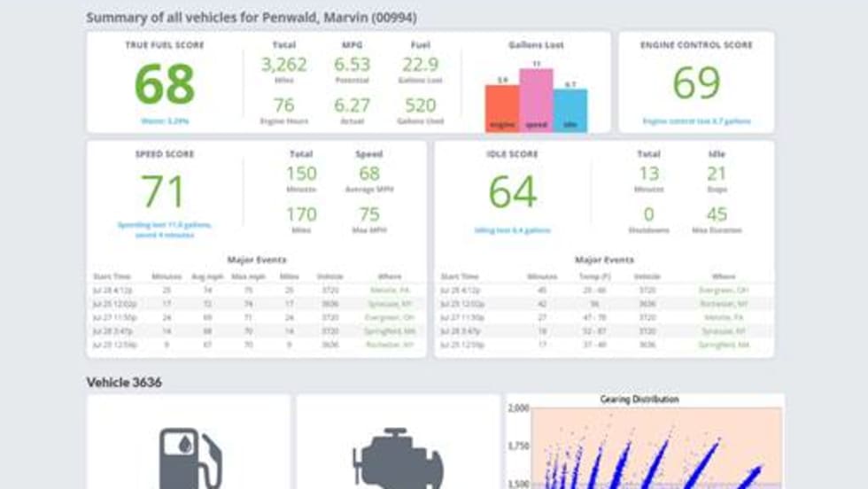
Task: Click the idling lost gallons link
Action: (512, 230)
